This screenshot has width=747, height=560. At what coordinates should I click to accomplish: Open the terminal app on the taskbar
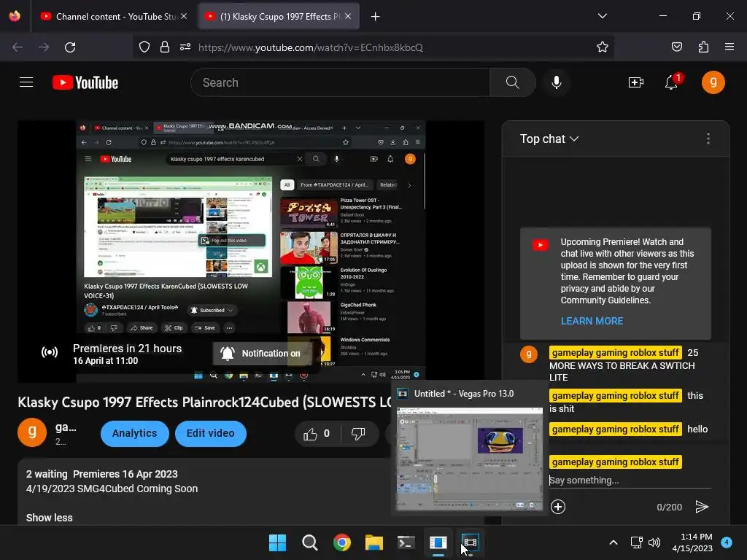click(406, 542)
